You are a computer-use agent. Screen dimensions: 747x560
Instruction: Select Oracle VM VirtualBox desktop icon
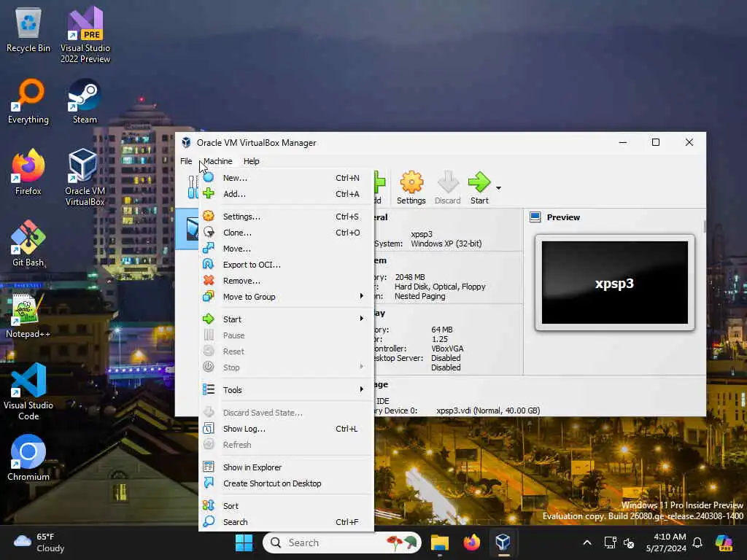[x=85, y=177]
